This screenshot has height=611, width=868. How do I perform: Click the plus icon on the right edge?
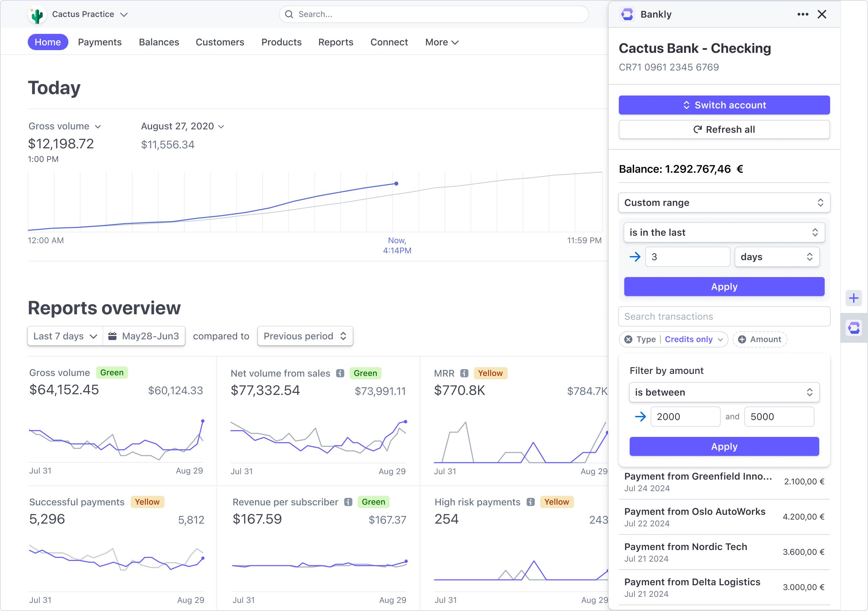pyautogui.click(x=854, y=298)
